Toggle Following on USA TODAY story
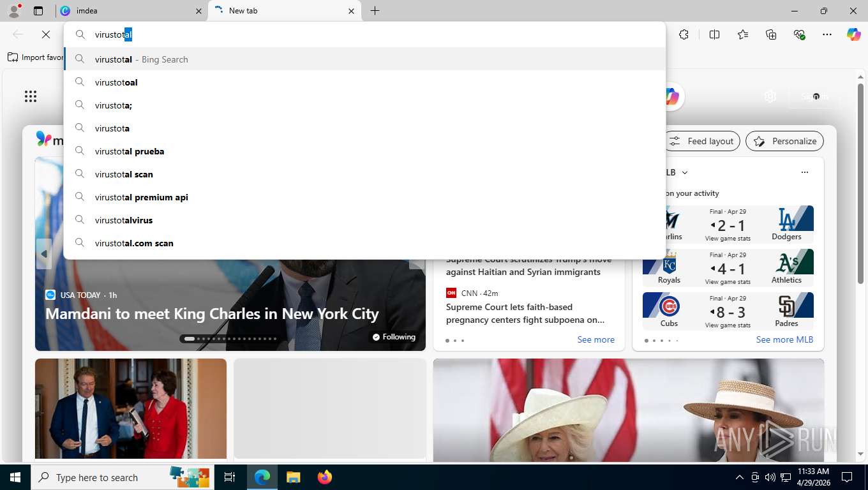The width and height of the screenshot is (868, 490). (x=394, y=337)
